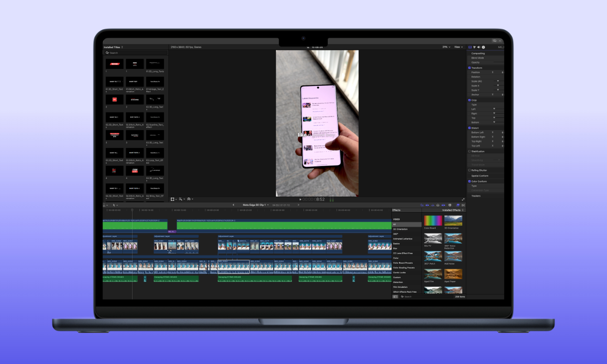The height and width of the screenshot is (364, 607).
Task: Open the Video inspector icon at panel top
Action: pyautogui.click(x=469, y=47)
